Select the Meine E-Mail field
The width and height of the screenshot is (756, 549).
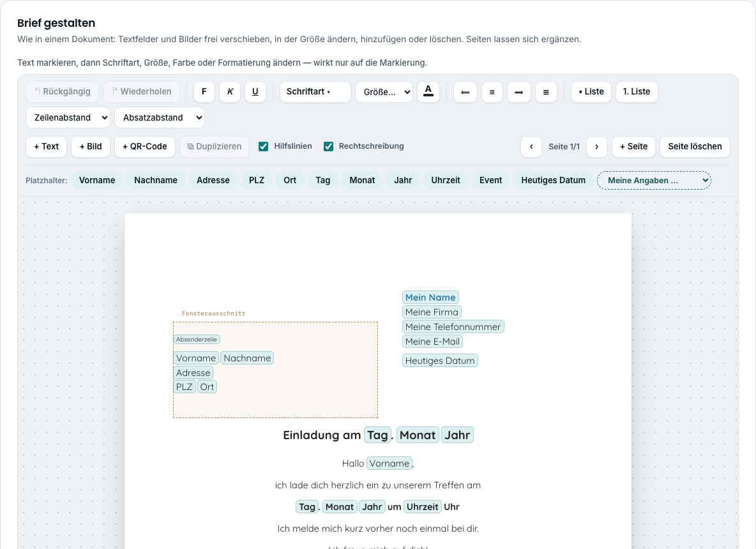(432, 342)
